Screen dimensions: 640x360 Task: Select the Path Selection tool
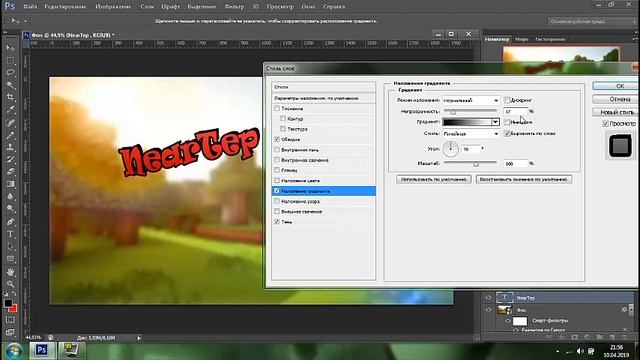click(x=10, y=246)
